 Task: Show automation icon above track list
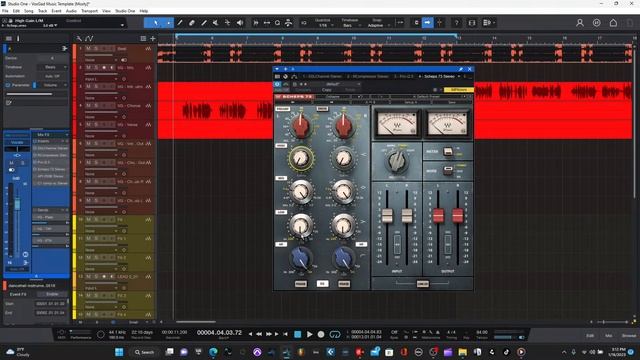89,38
